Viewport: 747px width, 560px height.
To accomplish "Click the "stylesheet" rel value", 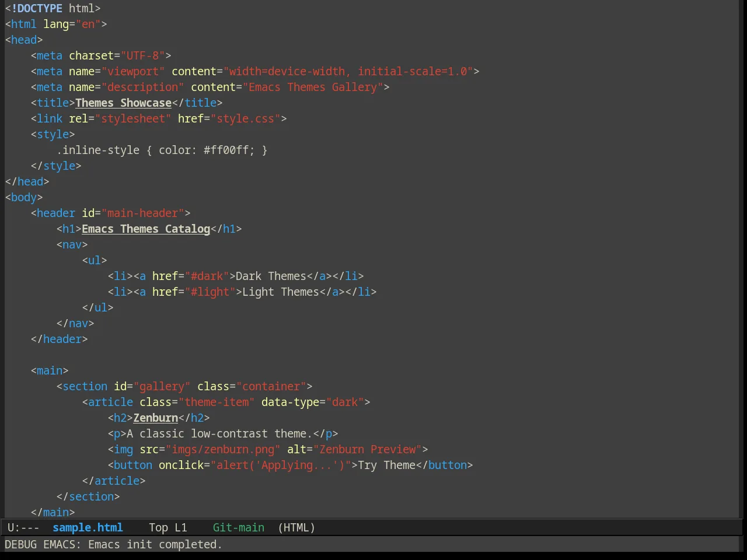I will tap(133, 118).
